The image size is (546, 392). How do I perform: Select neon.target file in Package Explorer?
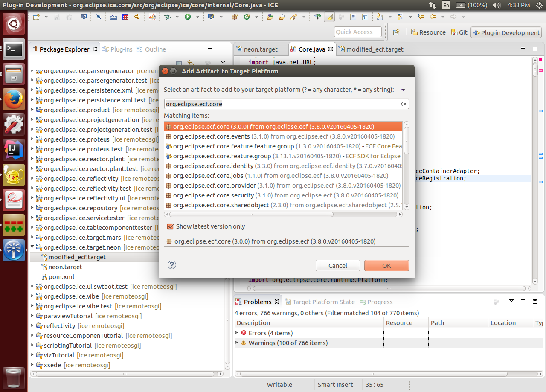click(x=65, y=267)
